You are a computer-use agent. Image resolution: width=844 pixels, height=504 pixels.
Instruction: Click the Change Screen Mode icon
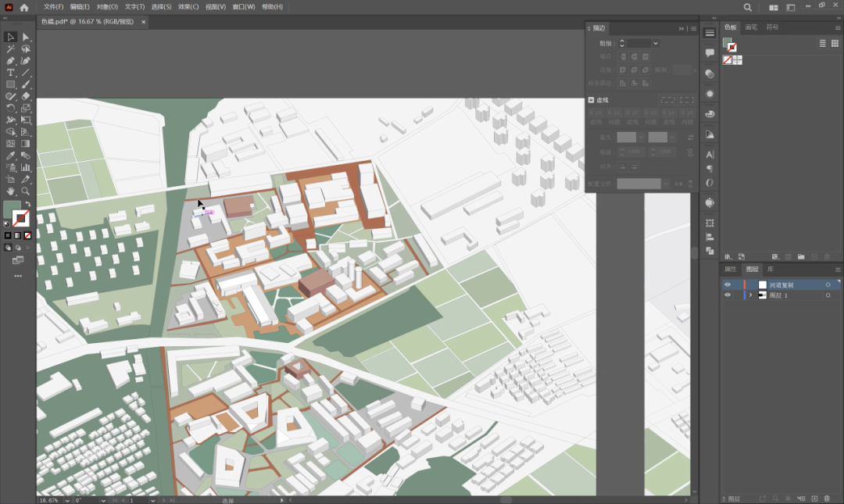[x=18, y=261]
